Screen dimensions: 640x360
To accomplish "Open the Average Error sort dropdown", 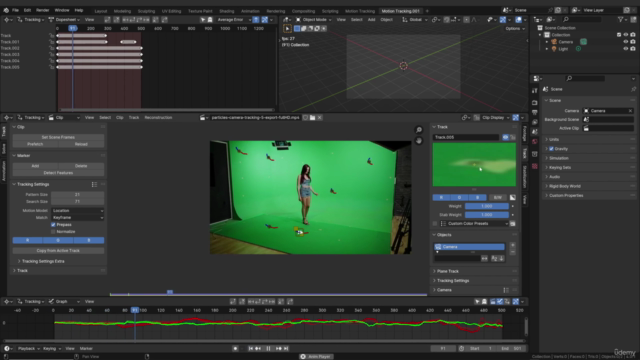I will click(x=233, y=20).
